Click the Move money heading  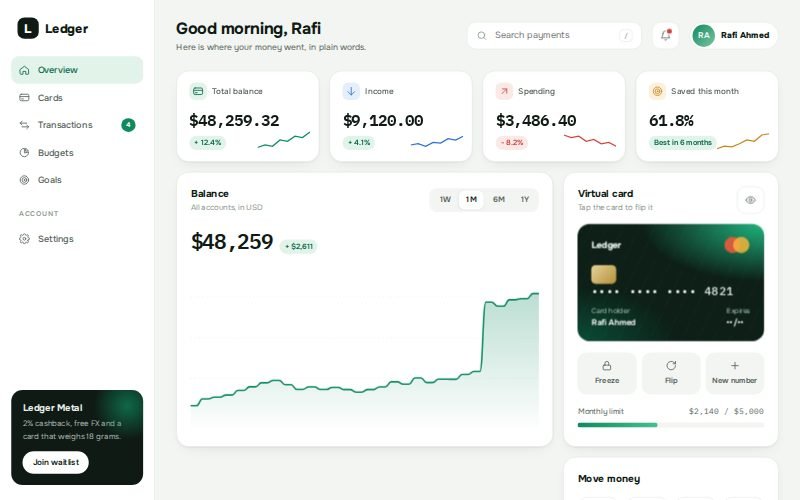point(609,479)
